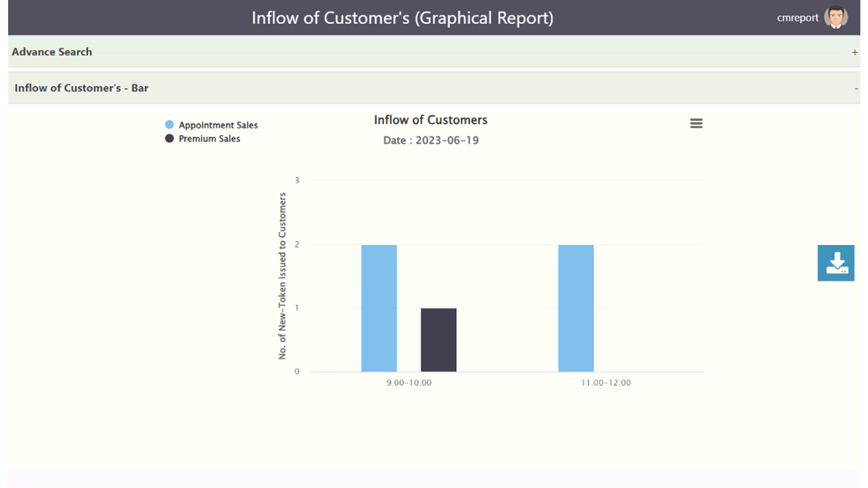The width and height of the screenshot is (868, 488).
Task: Select the Appointment Sales bar at 11:00-12:00
Action: coord(576,308)
